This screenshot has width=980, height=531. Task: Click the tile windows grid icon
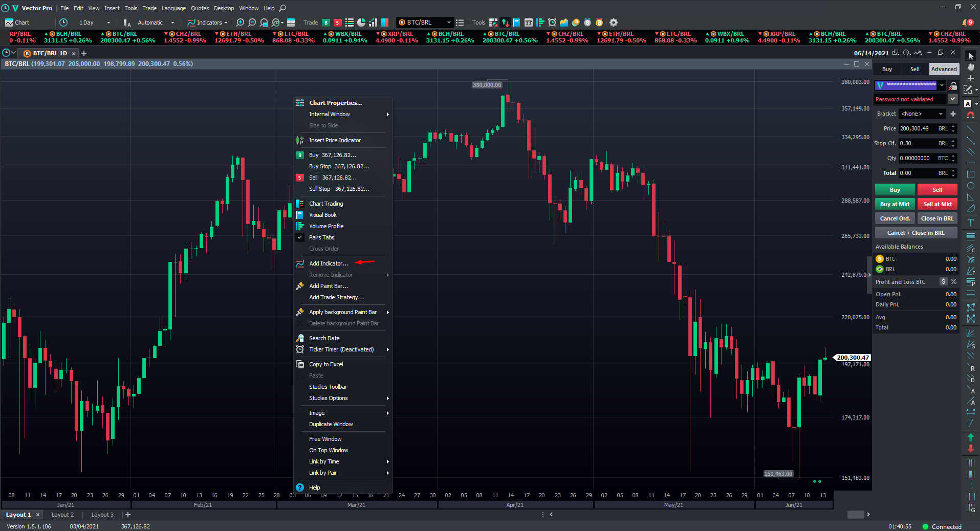click(291, 23)
